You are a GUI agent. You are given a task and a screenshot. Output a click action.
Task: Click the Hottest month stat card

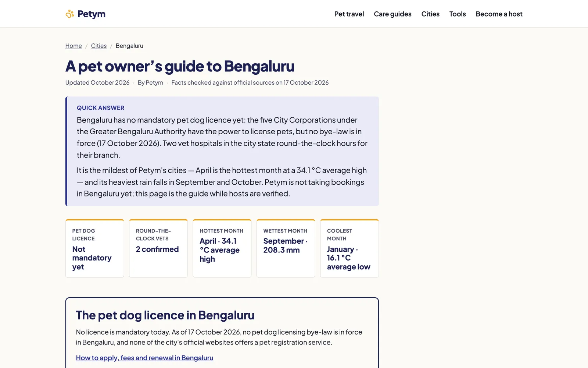point(222,248)
